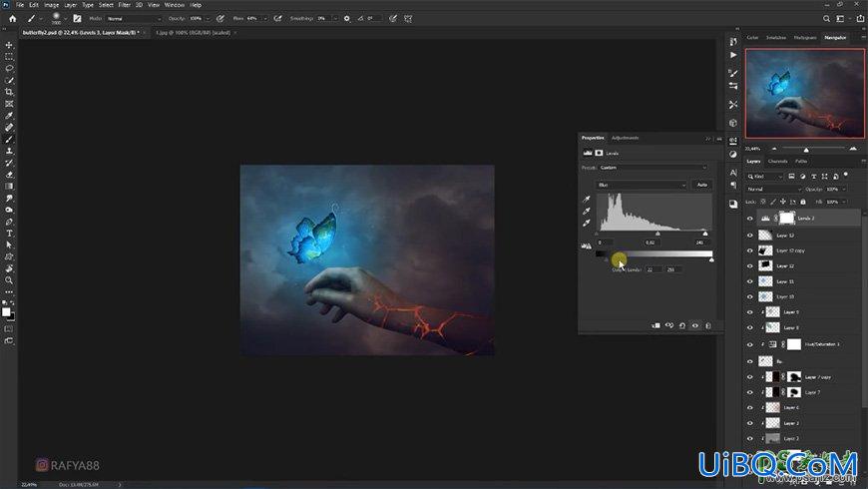This screenshot has height=489, width=868.
Task: Select the Crop tool
Action: pyautogui.click(x=9, y=92)
